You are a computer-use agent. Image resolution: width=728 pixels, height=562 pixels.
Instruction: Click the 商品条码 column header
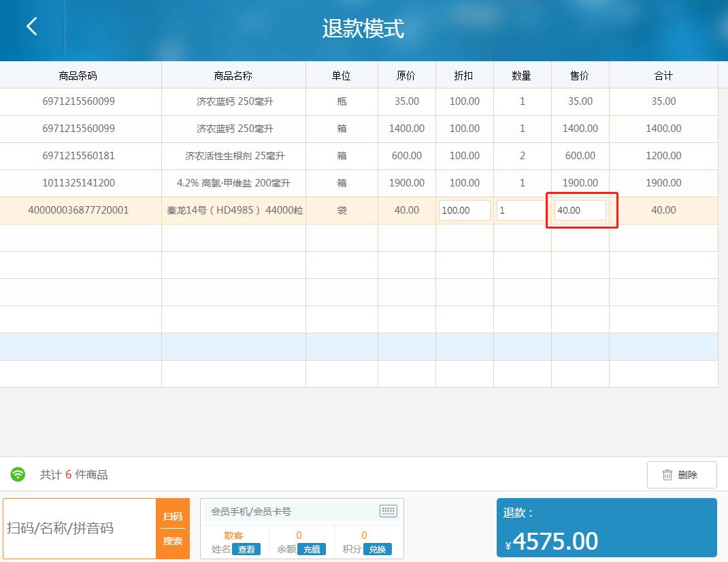[x=80, y=76]
